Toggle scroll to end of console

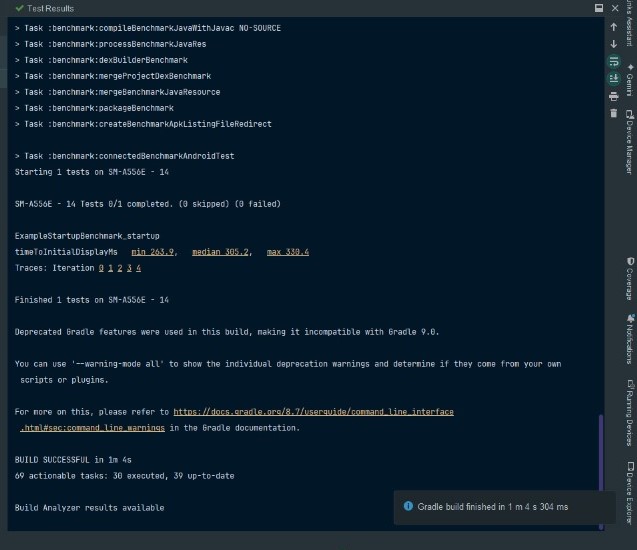(613, 78)
